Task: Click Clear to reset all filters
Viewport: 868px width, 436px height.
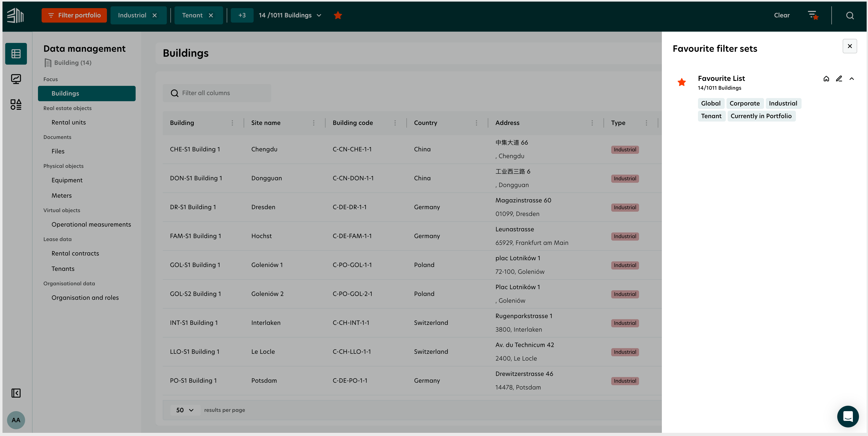Action: (x=782, y=15)
